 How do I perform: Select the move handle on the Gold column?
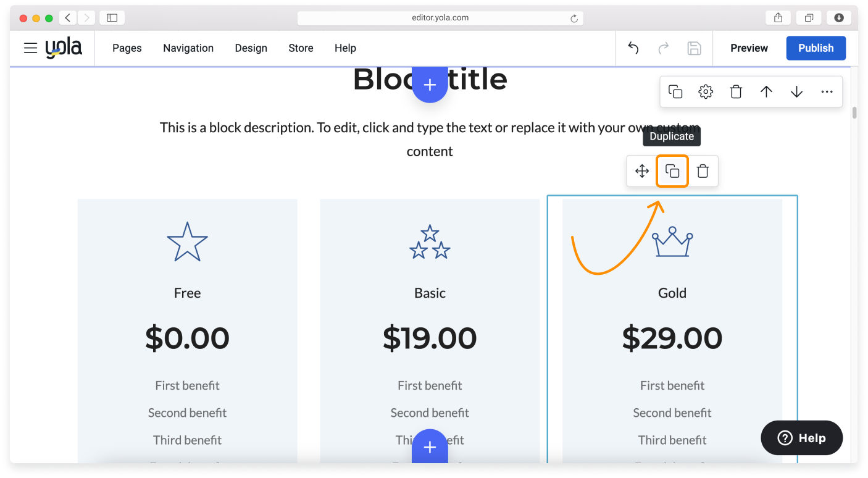coord(641,170)
